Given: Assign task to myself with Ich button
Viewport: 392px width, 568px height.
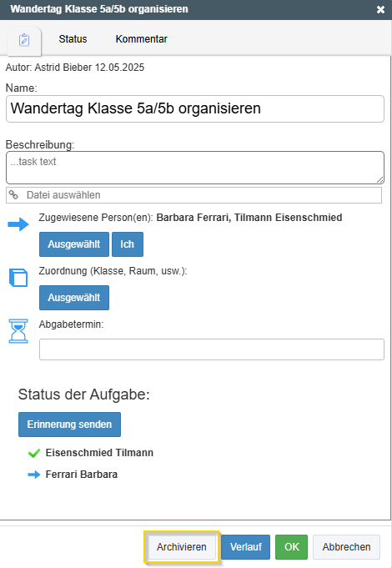Looking at the screenshot, I should pyautogui.click(x=128, y=244).
